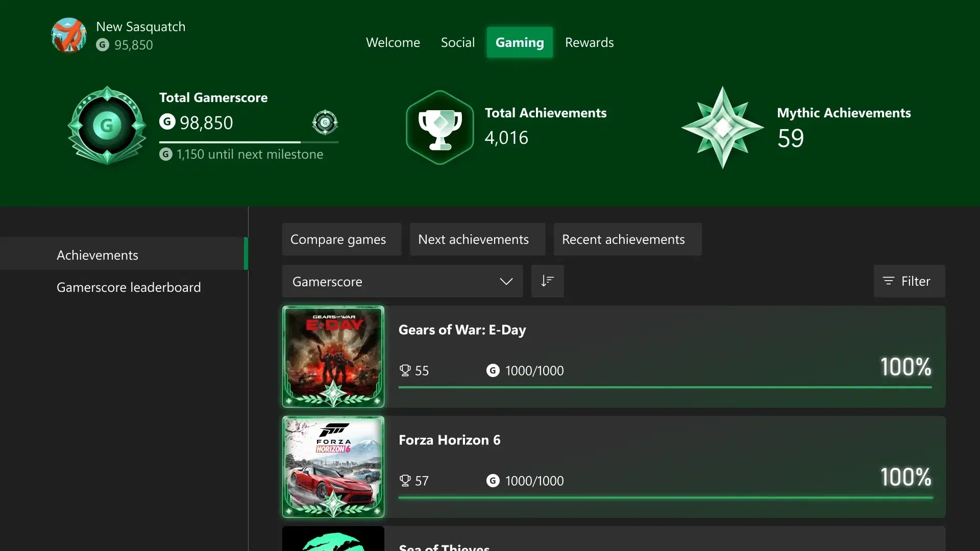
Task: Click the Total Achievements count 4,016
Action: click(506, 138)
